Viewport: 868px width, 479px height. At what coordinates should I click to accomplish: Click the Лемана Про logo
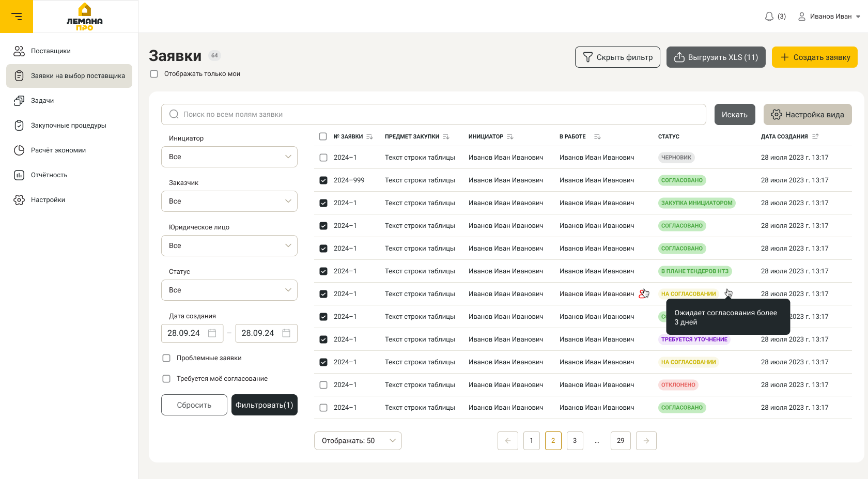pos(85,17)
